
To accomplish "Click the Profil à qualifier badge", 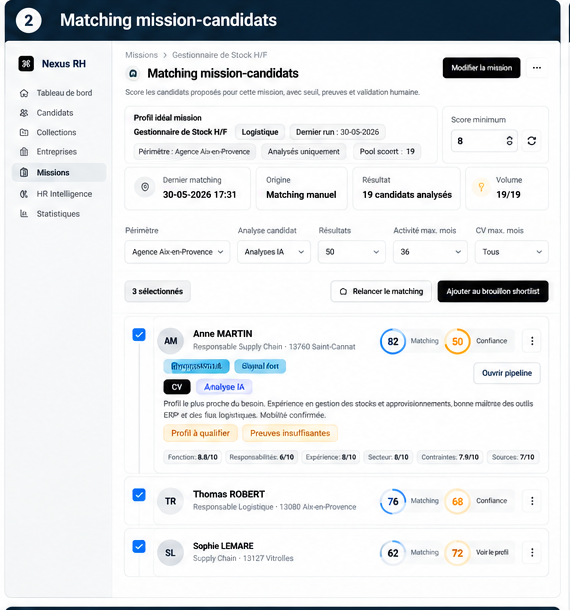I will (x=200, y=433).
